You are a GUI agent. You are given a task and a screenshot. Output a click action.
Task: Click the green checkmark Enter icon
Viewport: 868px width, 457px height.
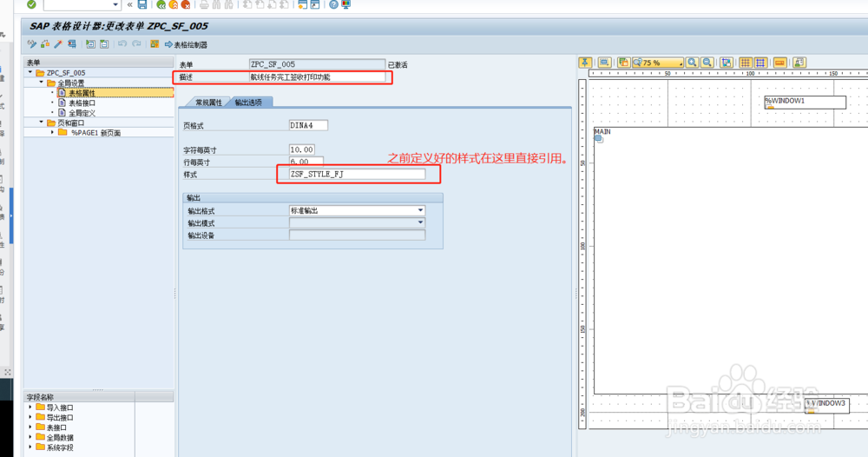click(x=31, y=4)
